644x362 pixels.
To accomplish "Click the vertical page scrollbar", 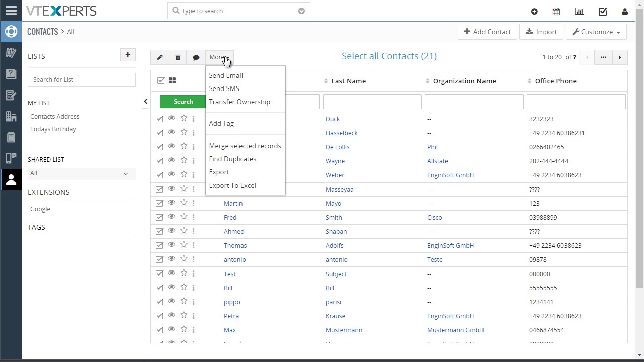I will point(639,151).
